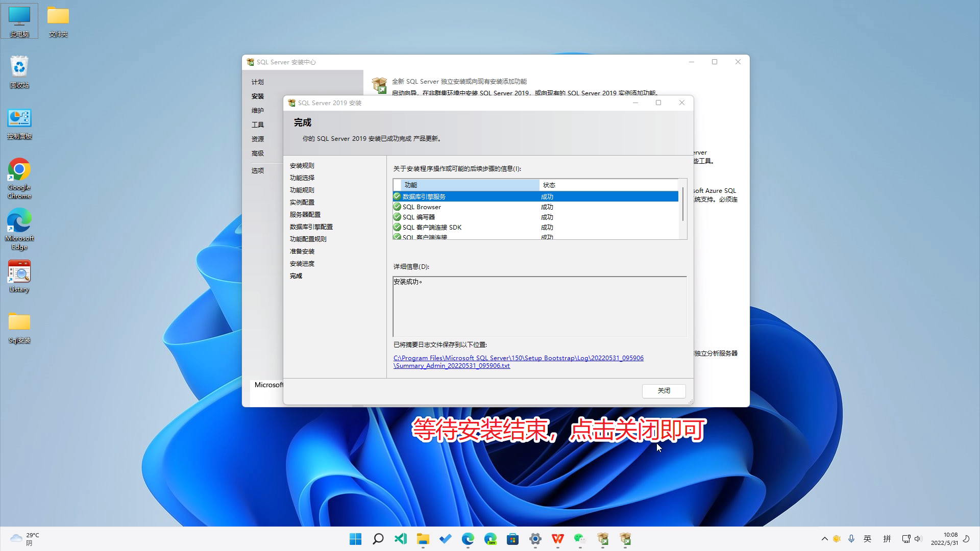Select the 服务器配置 step
This screenshot has height=551, width=980.
(305, 215)
